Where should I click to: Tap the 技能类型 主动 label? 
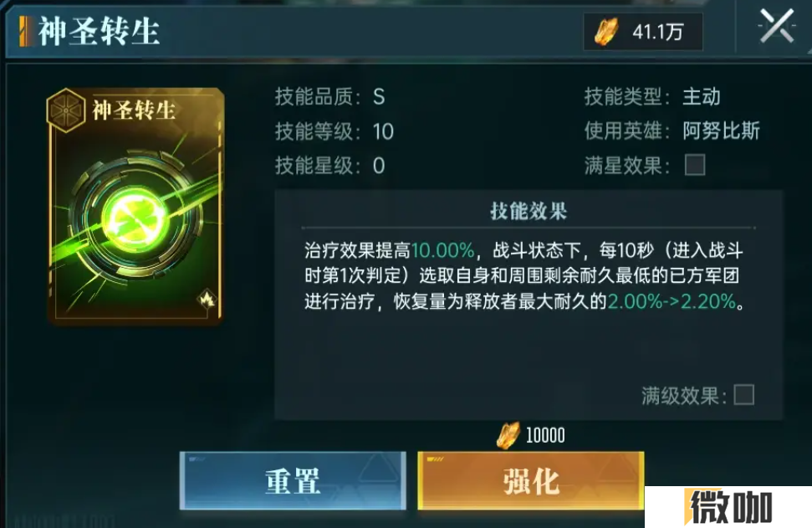tap(701, 96)
